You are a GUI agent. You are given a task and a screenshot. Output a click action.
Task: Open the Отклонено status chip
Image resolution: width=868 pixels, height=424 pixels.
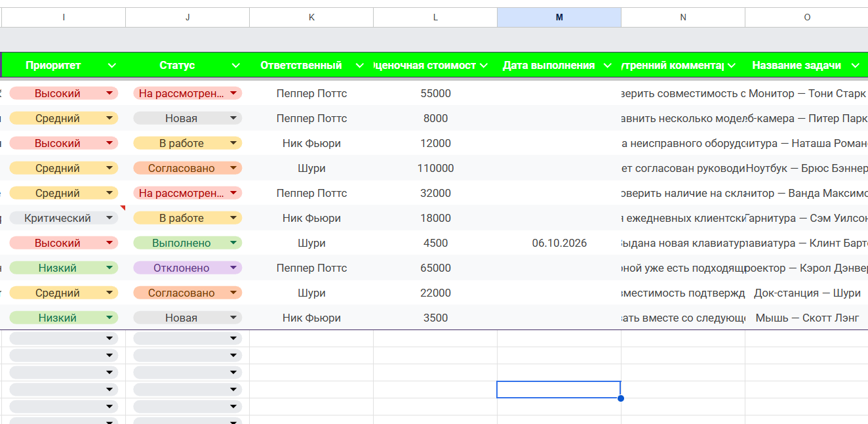click(x=187, y=268)
